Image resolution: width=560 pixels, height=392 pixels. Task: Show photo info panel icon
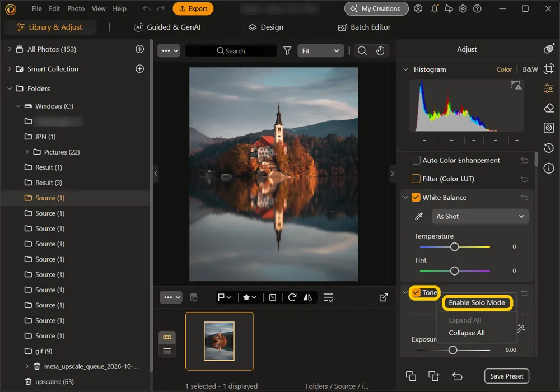549,168
